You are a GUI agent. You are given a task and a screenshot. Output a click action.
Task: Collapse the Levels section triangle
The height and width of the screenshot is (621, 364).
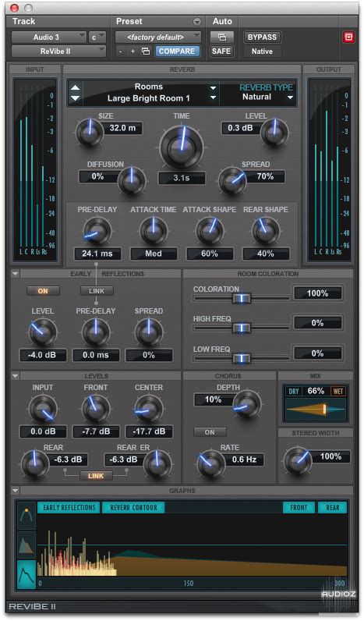15,376
